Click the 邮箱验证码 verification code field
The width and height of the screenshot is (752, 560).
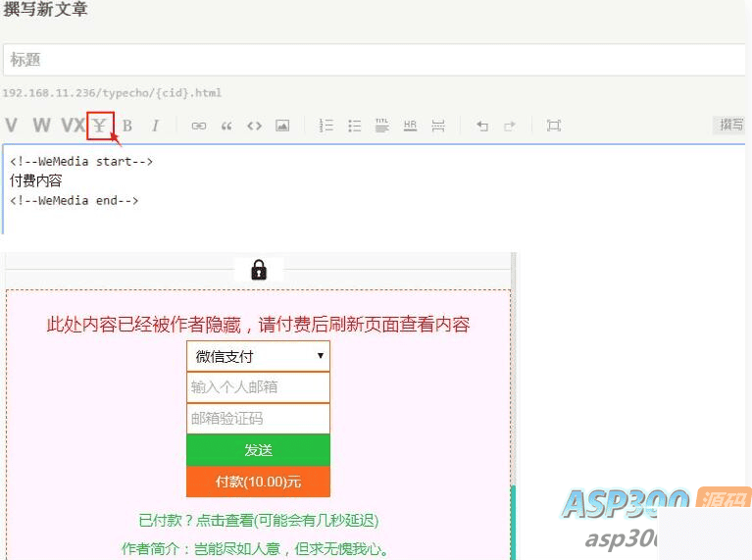pos(258,419)
